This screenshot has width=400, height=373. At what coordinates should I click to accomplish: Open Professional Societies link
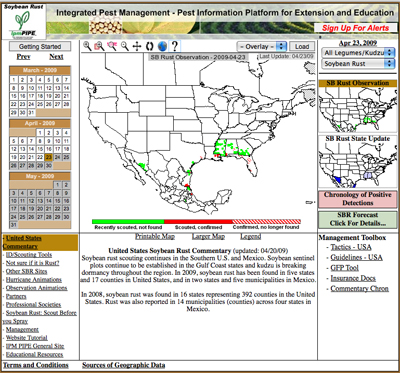click(33, 305)
